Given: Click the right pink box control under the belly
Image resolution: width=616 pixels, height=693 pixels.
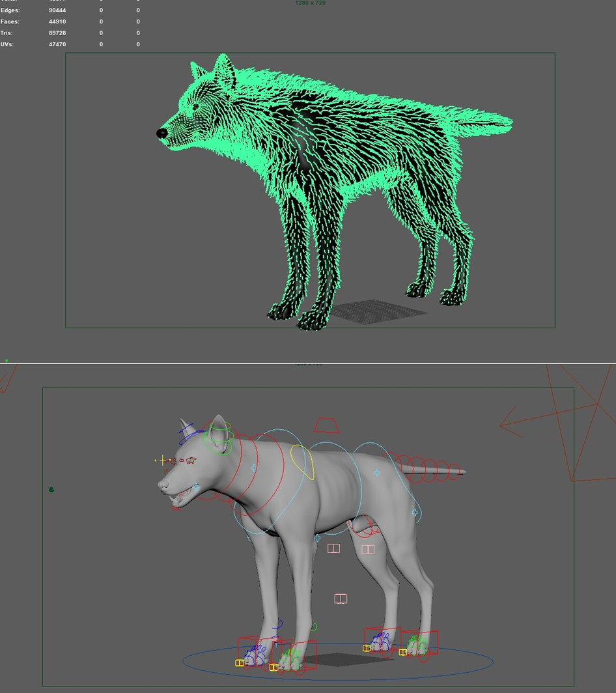Looking at the screenshot, I should tap(368, 549).
